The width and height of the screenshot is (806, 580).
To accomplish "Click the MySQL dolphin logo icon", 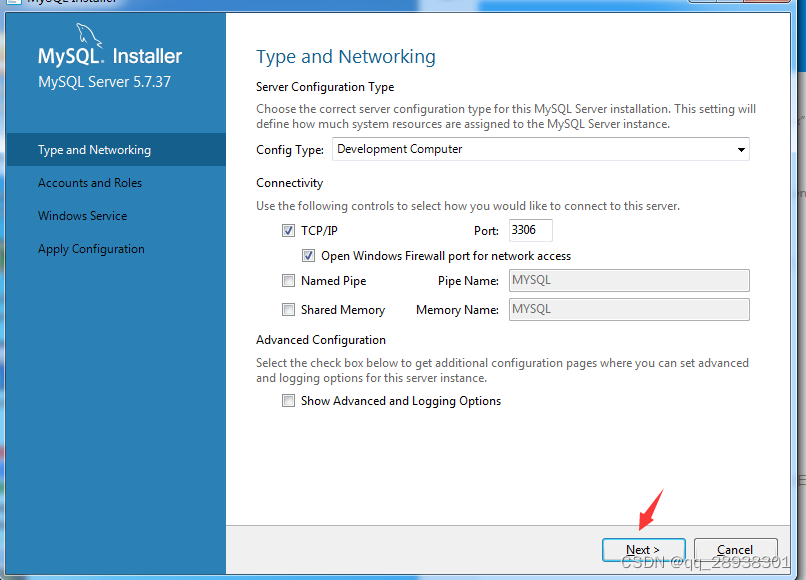I will point(89,35).
